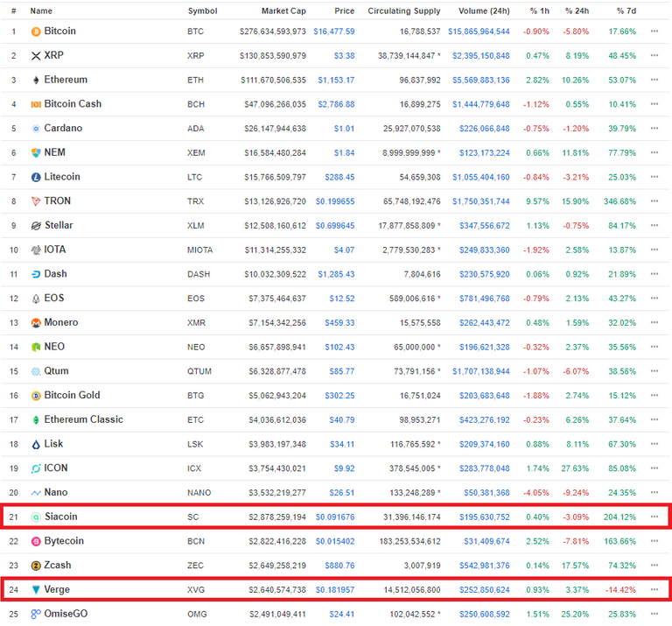This screenshot has height=626, width=672.
Task: Sort table by % 7d column header
Action: click(x=626, y=11)
